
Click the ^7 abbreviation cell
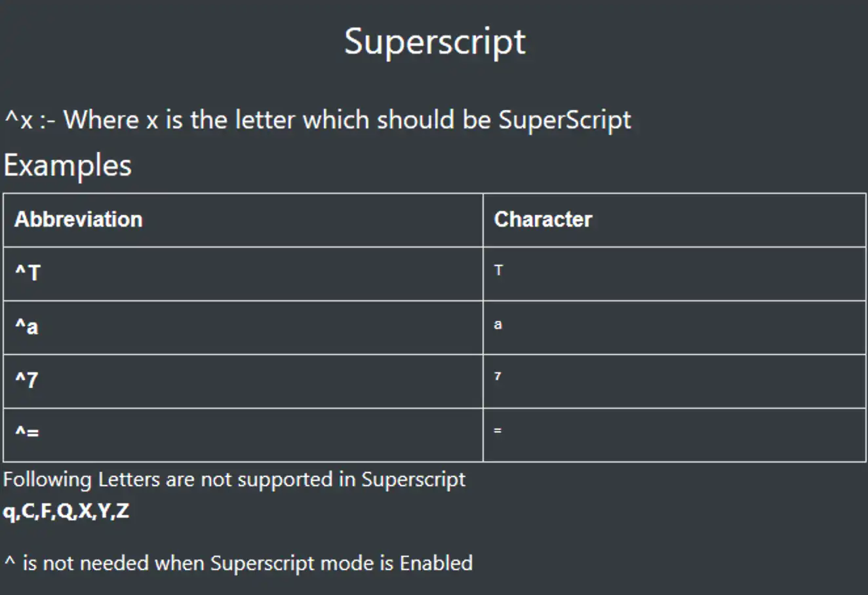coord(243,381)
